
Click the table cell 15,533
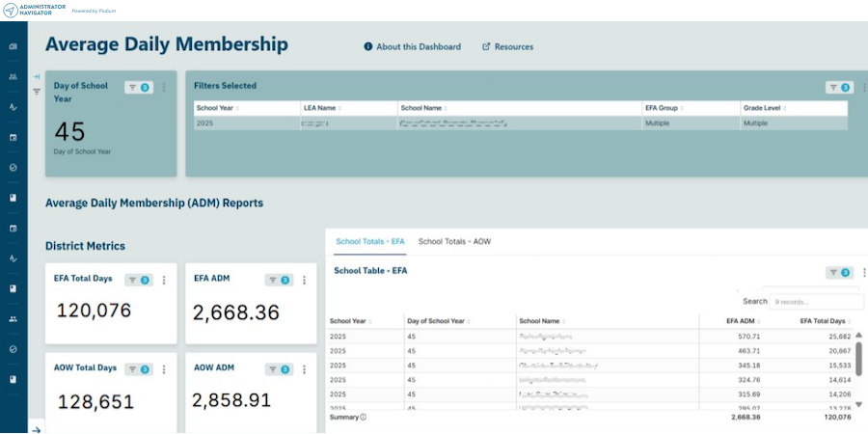(840, 366)
